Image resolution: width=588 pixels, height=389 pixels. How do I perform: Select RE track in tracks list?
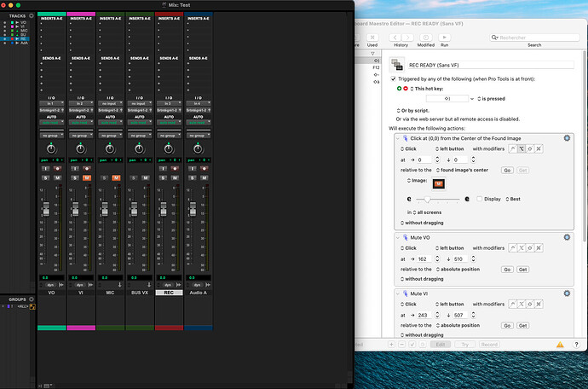[23, 38]
